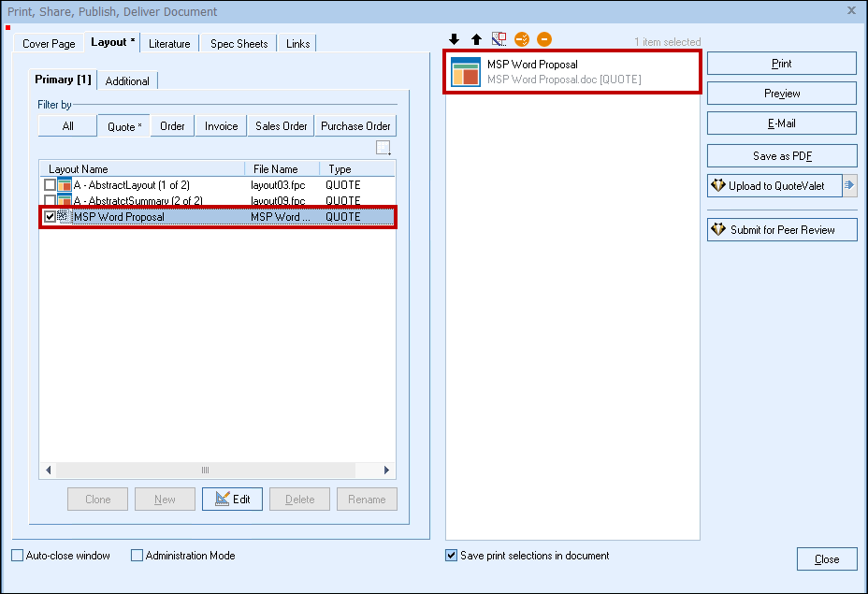Uncheck the MSP Word Proposal layout checkbox

51,217
